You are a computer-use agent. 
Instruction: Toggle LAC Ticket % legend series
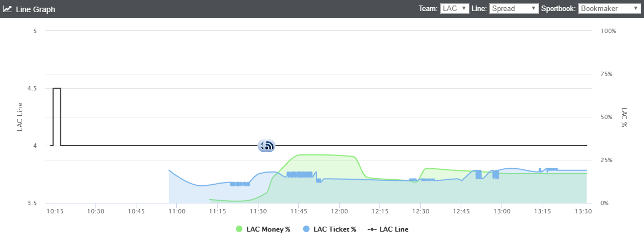tap(329, 229)
